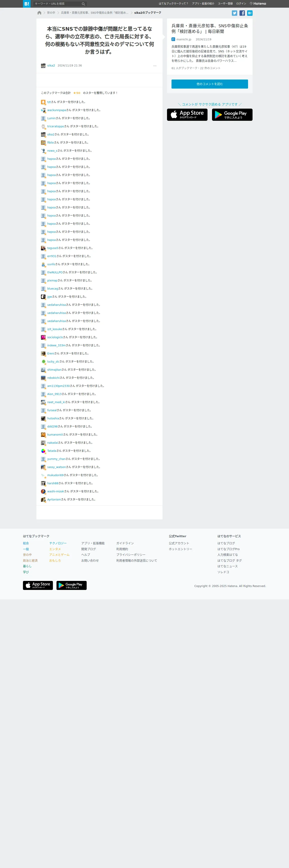Open footer エンタメ category

coord(55,549)
